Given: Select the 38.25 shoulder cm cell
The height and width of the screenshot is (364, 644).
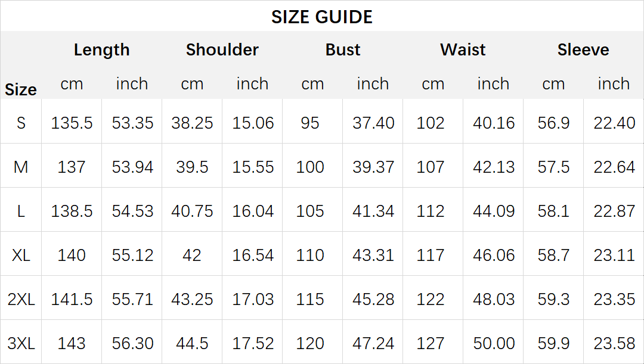Looking at the screenshot, I should [192, 123].
